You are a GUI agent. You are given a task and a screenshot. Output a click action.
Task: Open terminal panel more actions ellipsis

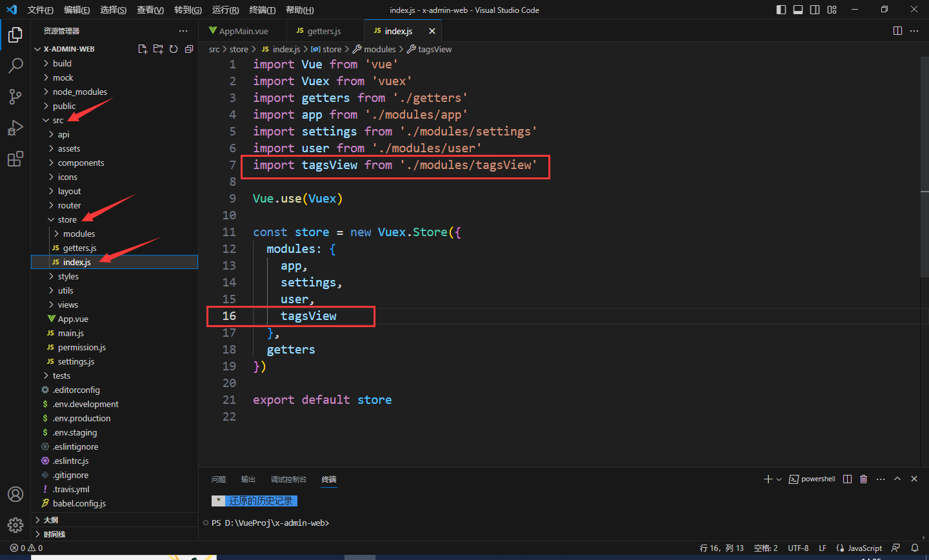click(881, 479)
